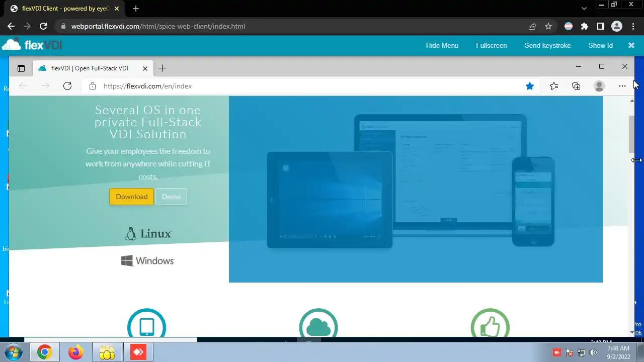Open the taskbar clock 7:48 AM
The height and width of the screenshot is (362, 644).
[618, 352]
